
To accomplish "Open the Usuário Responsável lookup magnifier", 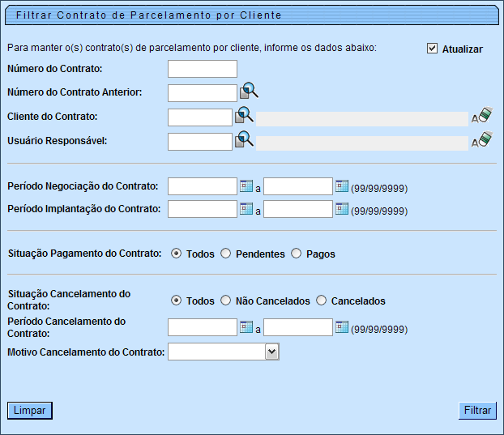I will click(x=244, y=140).
